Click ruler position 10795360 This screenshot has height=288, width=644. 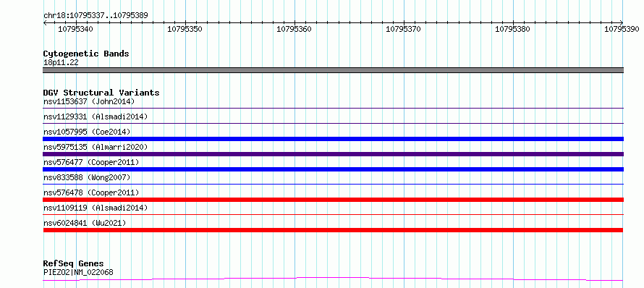[294, 29]
